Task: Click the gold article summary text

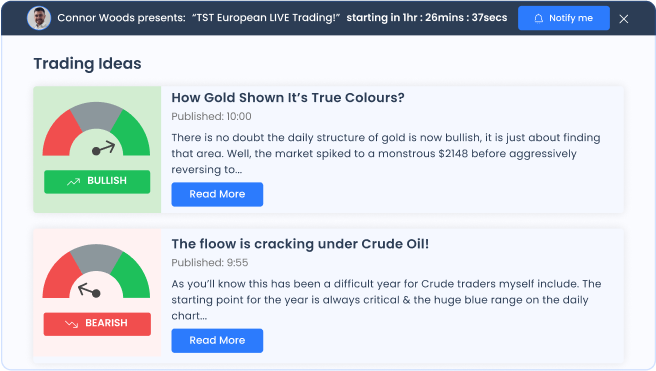Action: (x=386, y=154)
